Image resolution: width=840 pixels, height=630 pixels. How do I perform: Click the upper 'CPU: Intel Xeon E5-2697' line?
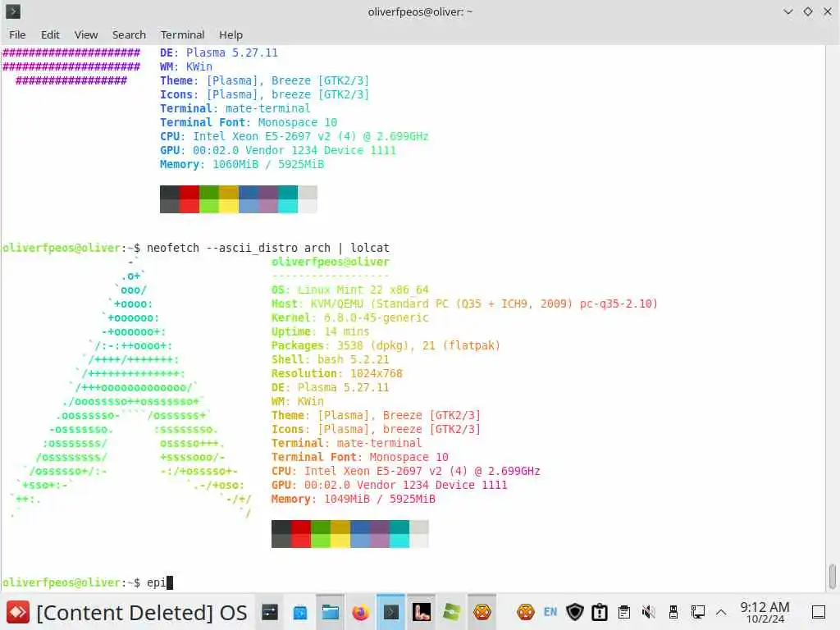[x=294, y=136]
